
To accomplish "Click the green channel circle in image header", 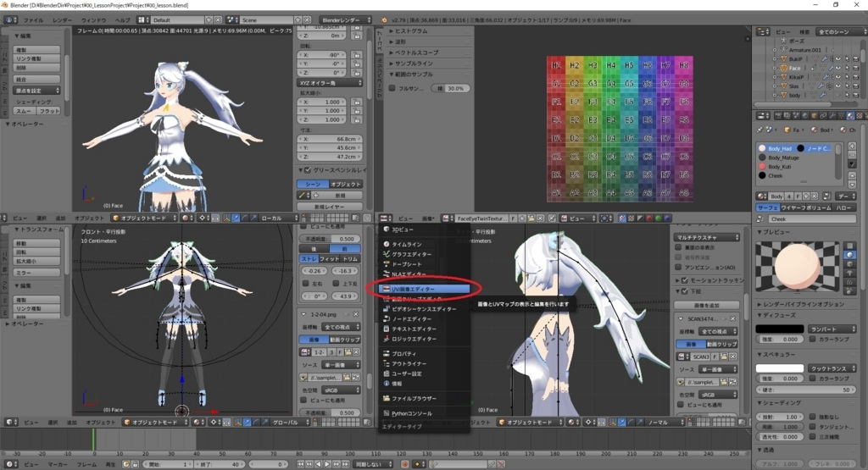I will click(658, 218).
